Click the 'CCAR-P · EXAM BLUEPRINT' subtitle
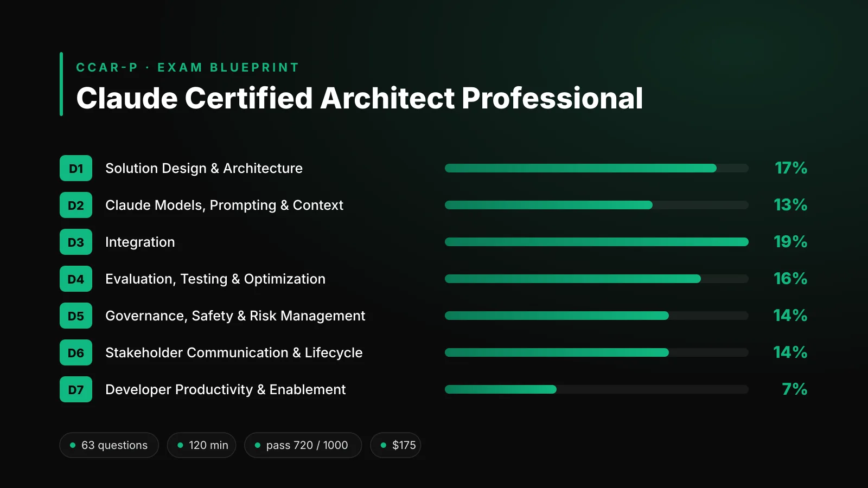 pos(188,68)
